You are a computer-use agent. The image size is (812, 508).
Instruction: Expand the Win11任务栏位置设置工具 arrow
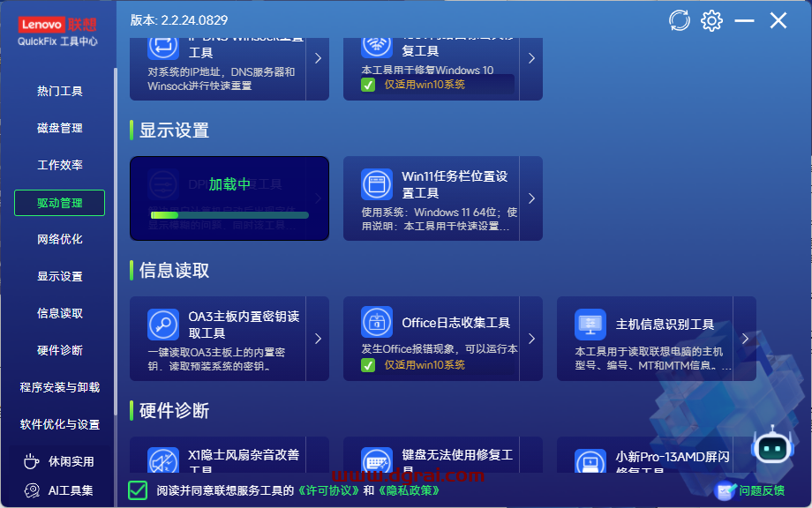tap(531, 198)
